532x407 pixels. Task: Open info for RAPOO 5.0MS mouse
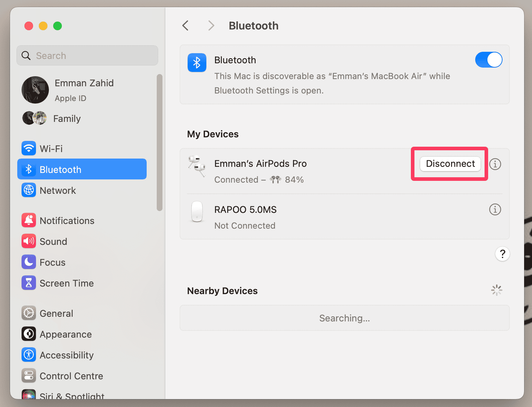click(x=495, y=209)
